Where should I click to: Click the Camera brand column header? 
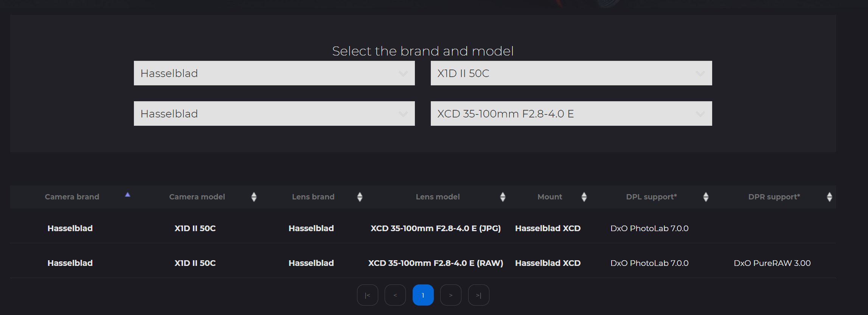(x=72, y=197)
